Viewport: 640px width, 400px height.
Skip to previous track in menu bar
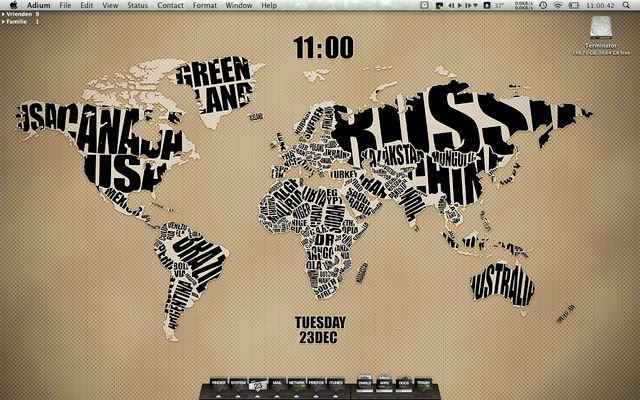point(451,5)
